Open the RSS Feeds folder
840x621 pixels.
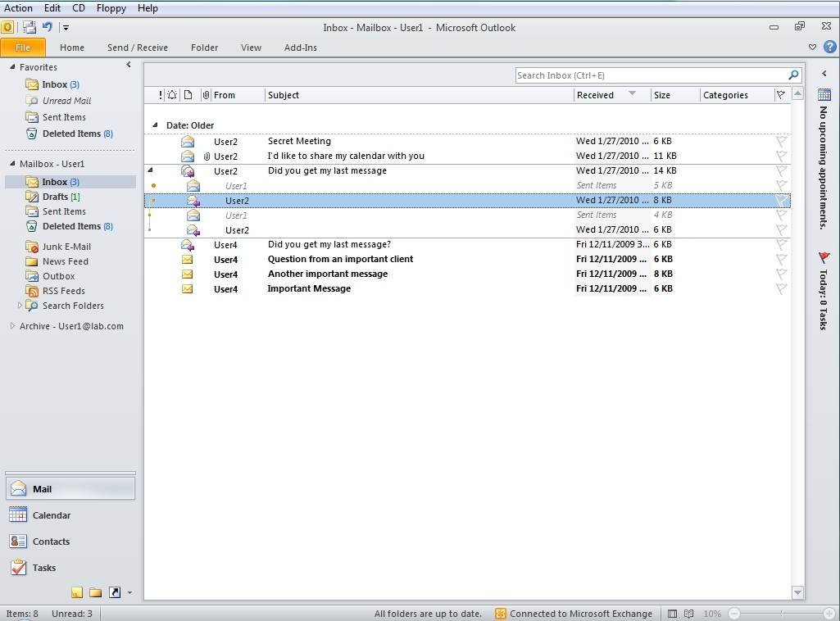[63, 291]
